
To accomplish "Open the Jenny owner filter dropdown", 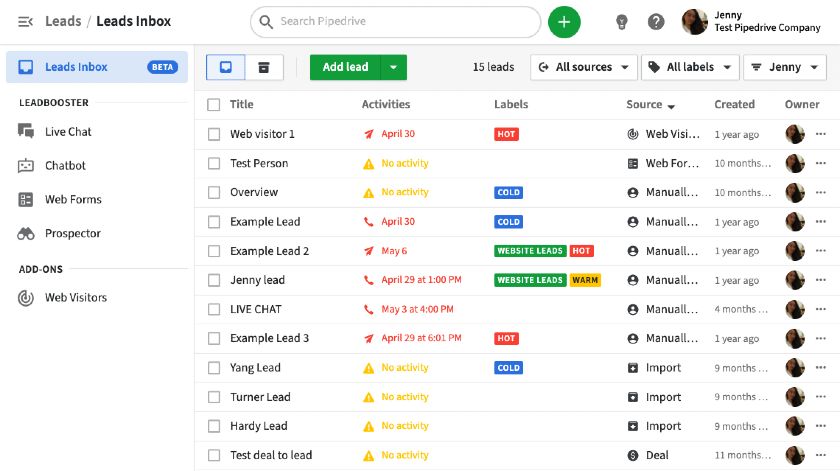I will 785,67.
